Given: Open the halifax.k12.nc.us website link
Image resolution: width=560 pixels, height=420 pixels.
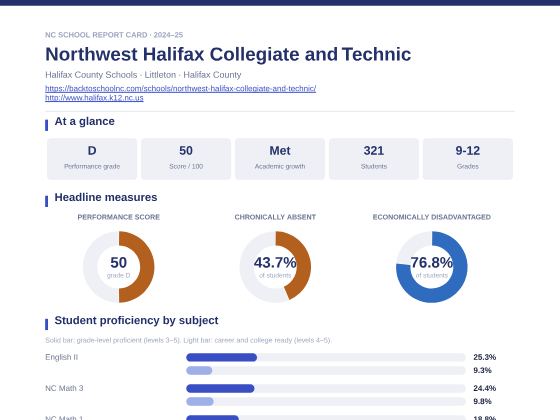Looking at the screenshot, I should (x=94, y=98).
